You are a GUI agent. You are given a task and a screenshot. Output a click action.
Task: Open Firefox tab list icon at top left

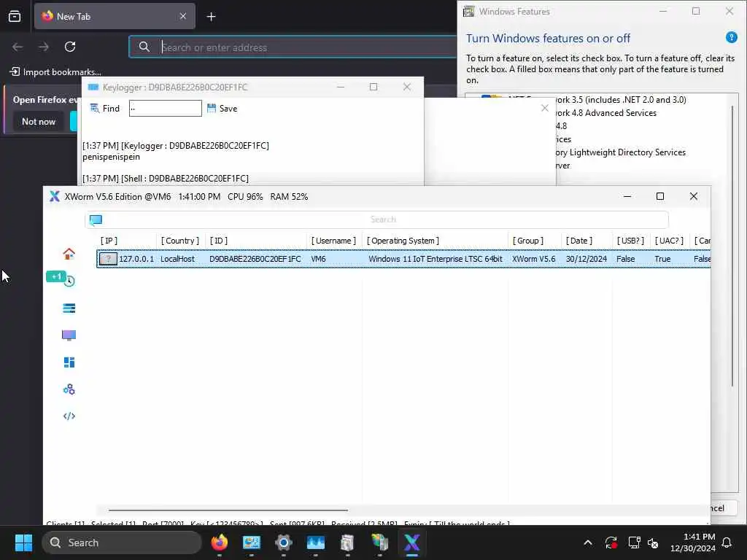tap(15, 16)
